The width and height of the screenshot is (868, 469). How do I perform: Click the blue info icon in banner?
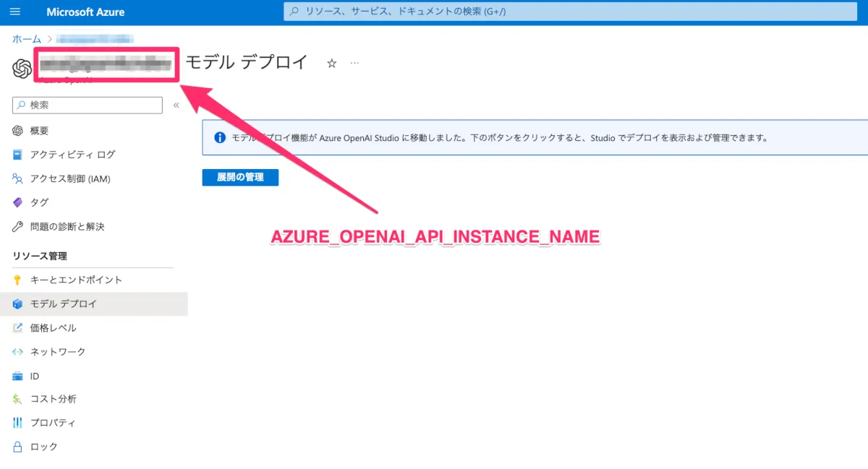[x=220, y=137]
